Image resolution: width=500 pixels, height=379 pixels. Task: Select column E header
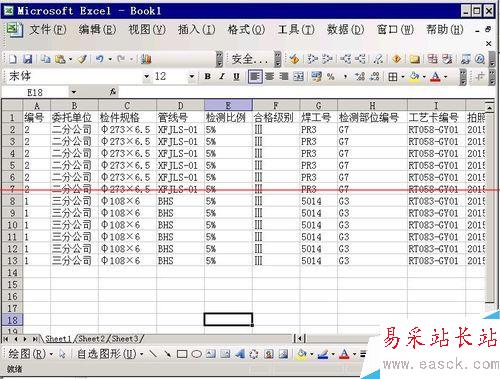click(228, 105)
